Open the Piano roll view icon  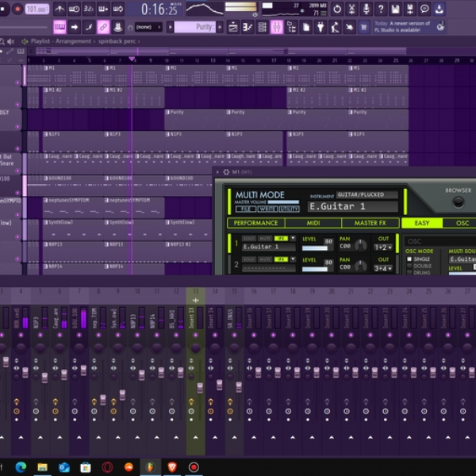point(248,27)
